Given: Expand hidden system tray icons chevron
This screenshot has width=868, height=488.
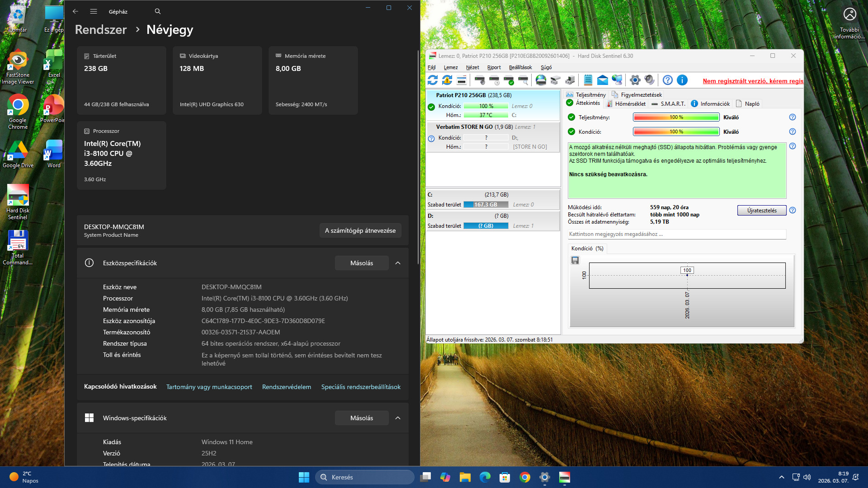Looking at the screenshot, I should pos(781,477).
